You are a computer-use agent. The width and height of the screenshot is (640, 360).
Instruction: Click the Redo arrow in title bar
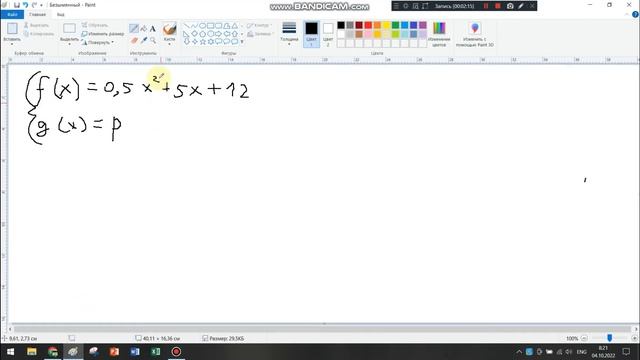point(34,5)
